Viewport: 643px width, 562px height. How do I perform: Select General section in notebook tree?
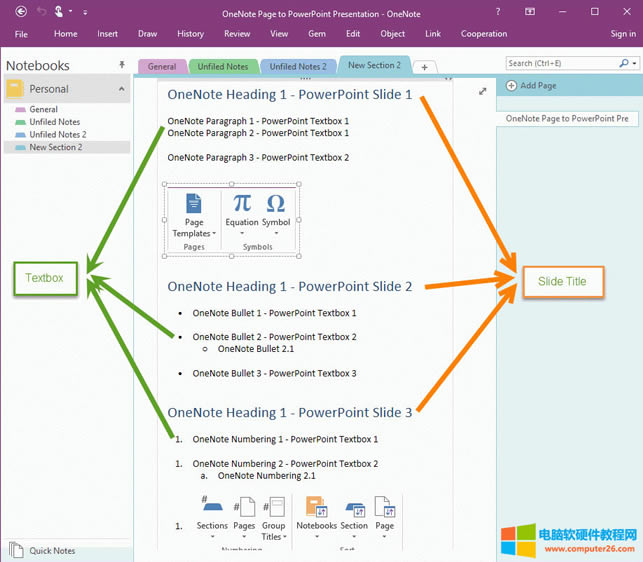click(43, 109)
